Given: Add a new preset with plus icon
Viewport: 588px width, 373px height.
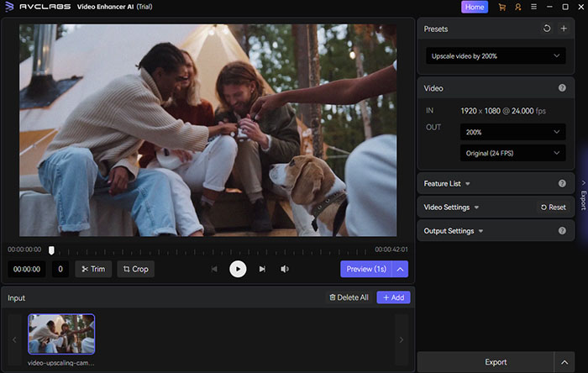Looking at the screenshot, I should tap(564, 29).
